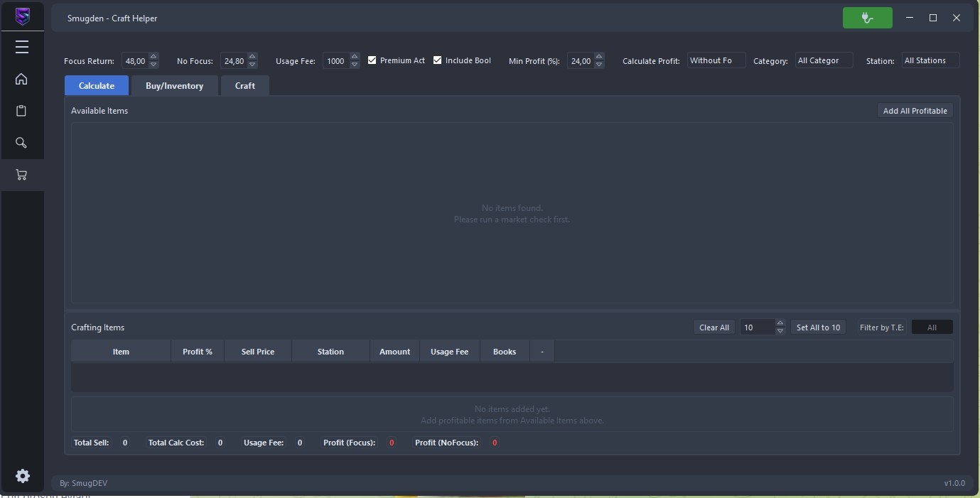Click Add All Profitable button
The width and height of the screenshot is (980, 498).
[x=915, y=111]
